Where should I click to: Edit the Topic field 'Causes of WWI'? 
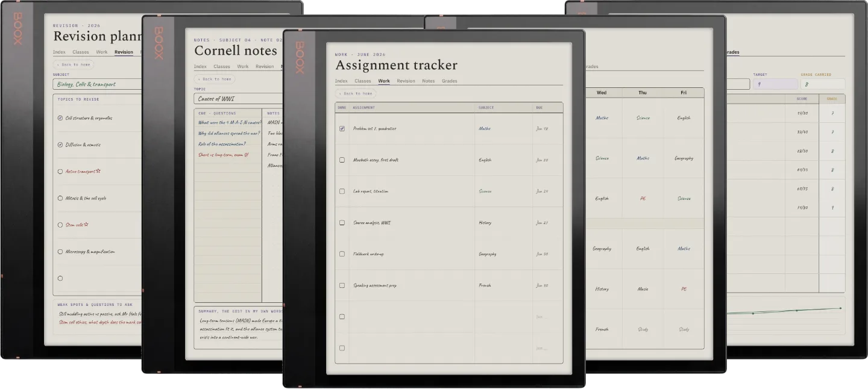point(238,99)
